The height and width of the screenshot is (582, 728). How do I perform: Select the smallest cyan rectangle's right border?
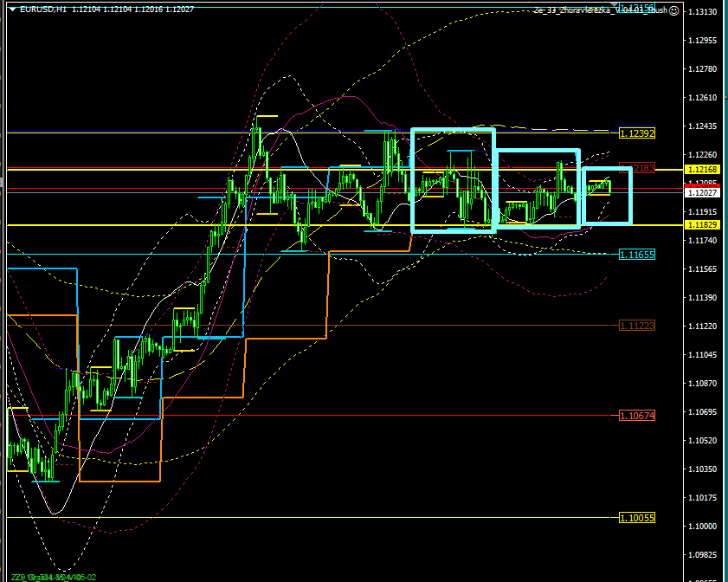(x=630, y=195)
